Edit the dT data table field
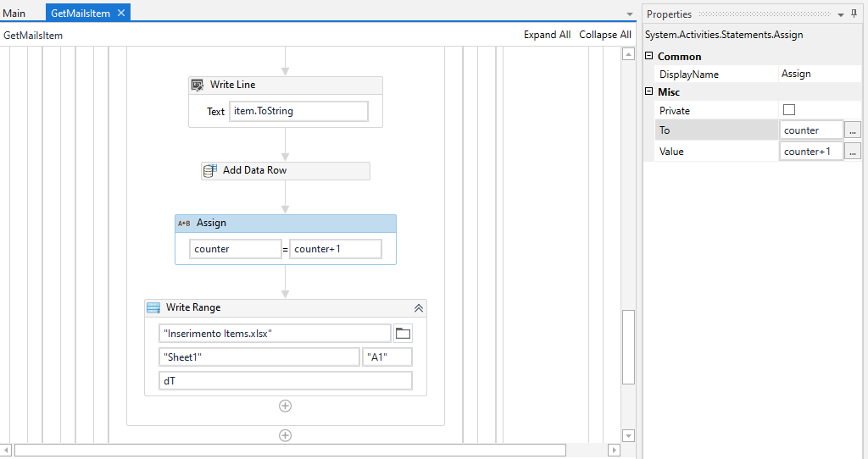Image resolution: width=868 pixels, height=459 pixels. click(x=285, y=381)
